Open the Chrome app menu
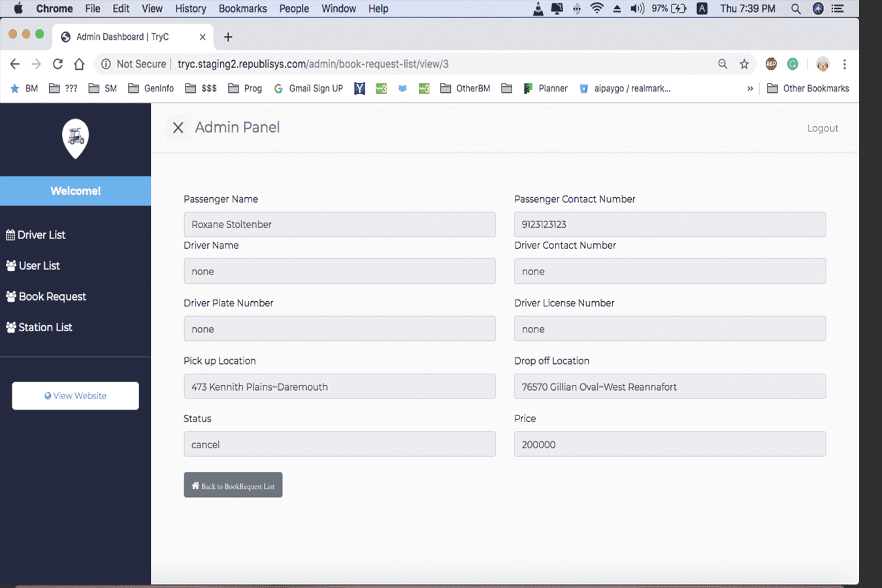The height and width of the screenshot is (588, 882). [54, 8]
